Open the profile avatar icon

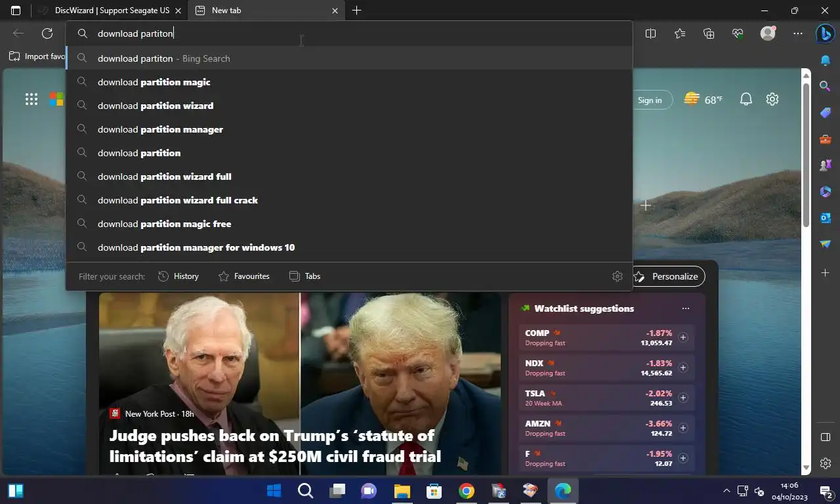coord(768,33)
